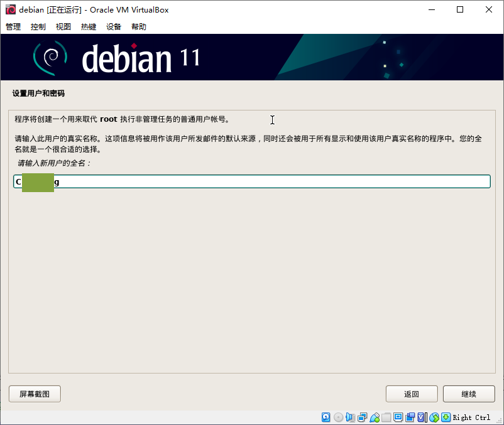Click the display settings status icon

click(x=398, y=417)
